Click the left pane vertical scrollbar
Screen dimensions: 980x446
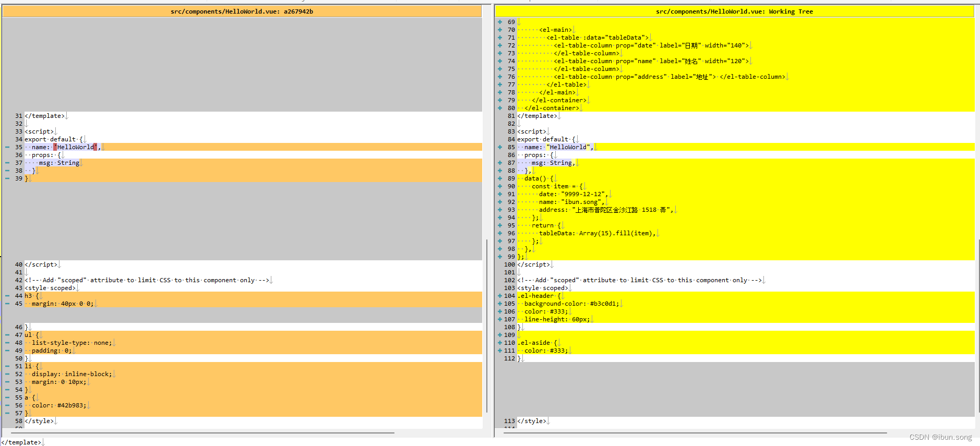[487, 326]
